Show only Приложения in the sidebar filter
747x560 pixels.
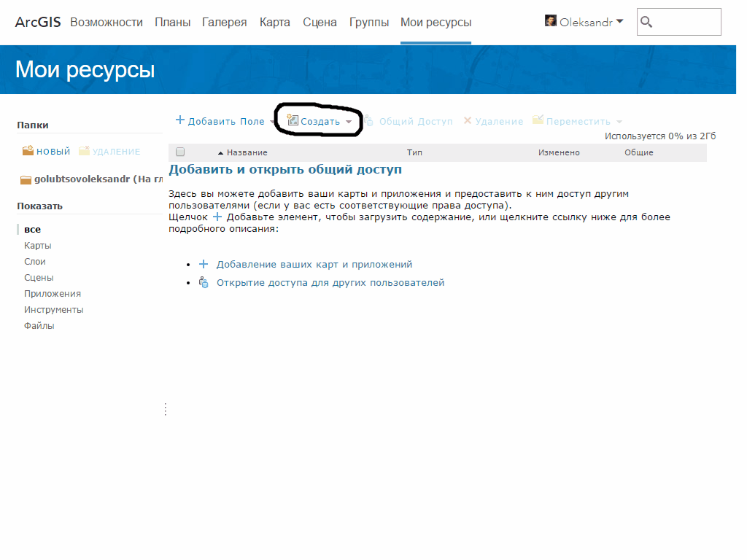pos(53,294)
